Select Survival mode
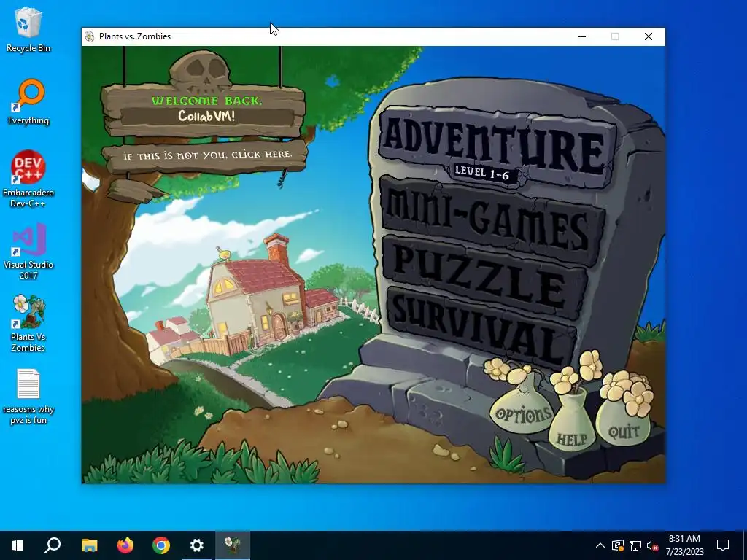The height and width of the screenshot is (560, 747). tap(481, 327)
